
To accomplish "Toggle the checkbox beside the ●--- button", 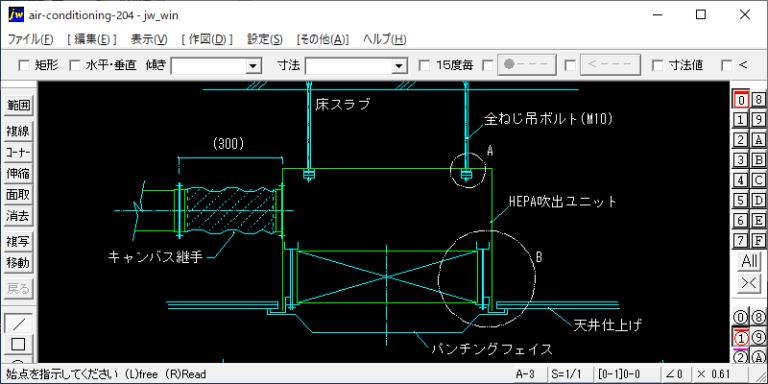I will click(x=488, y=65).
